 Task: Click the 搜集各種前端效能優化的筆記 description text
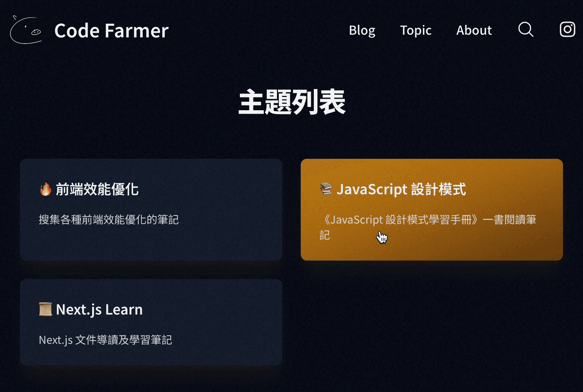(109, 220)
